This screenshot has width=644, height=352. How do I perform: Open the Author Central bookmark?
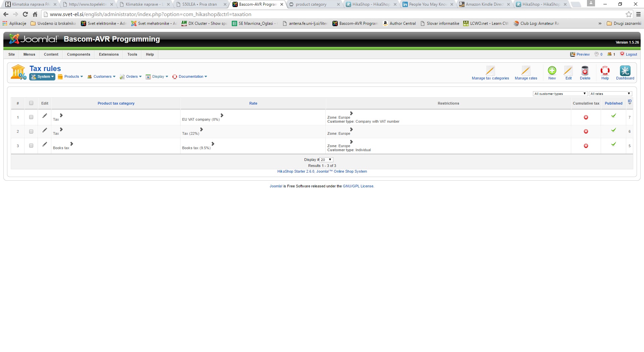click(x=399, y=23)
